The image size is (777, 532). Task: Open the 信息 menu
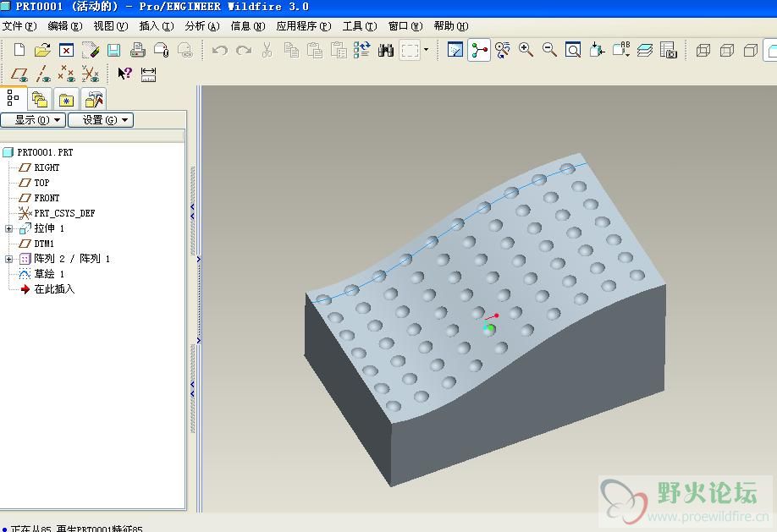(x=248, y=26)
